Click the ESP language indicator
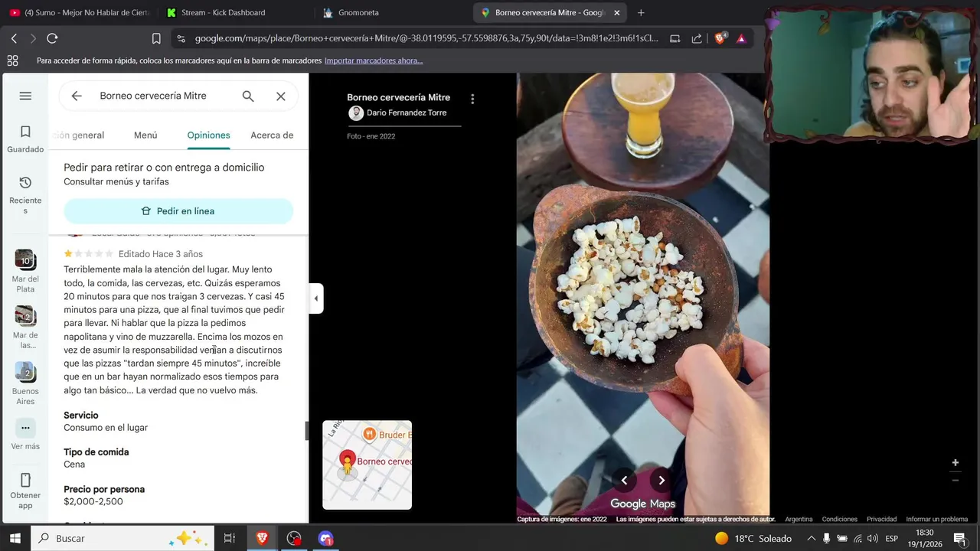980x551 pixels. (x=891, y=538)
